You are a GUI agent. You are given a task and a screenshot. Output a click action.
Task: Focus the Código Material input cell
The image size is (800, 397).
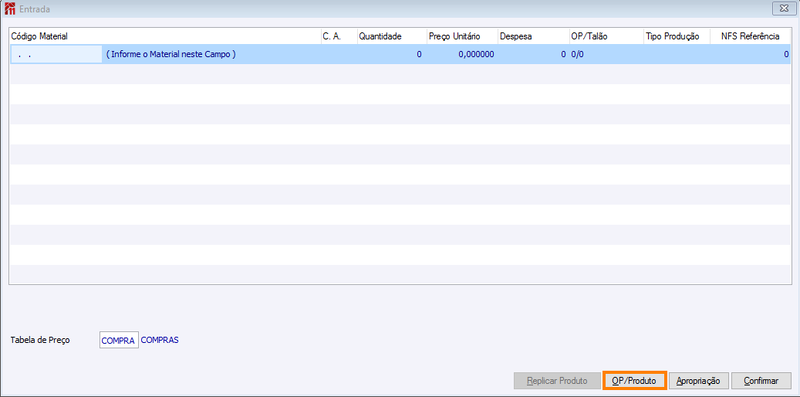coord(56,54)
